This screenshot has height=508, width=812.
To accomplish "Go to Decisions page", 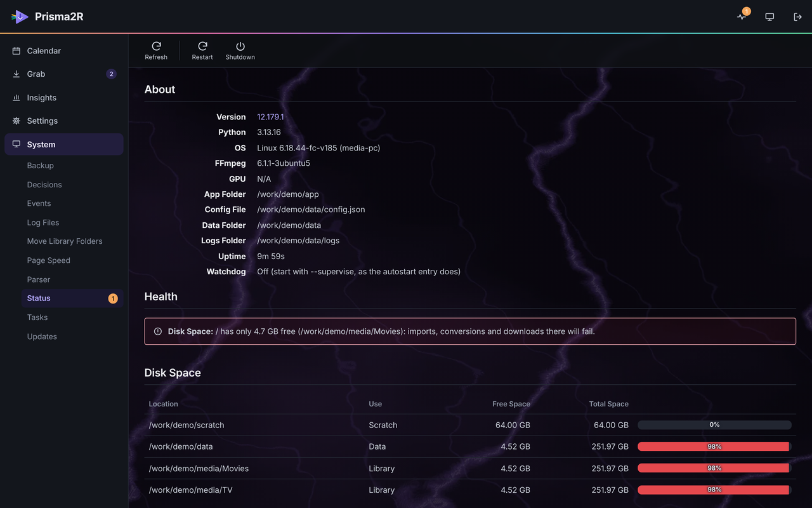I will tap(44, 185).
